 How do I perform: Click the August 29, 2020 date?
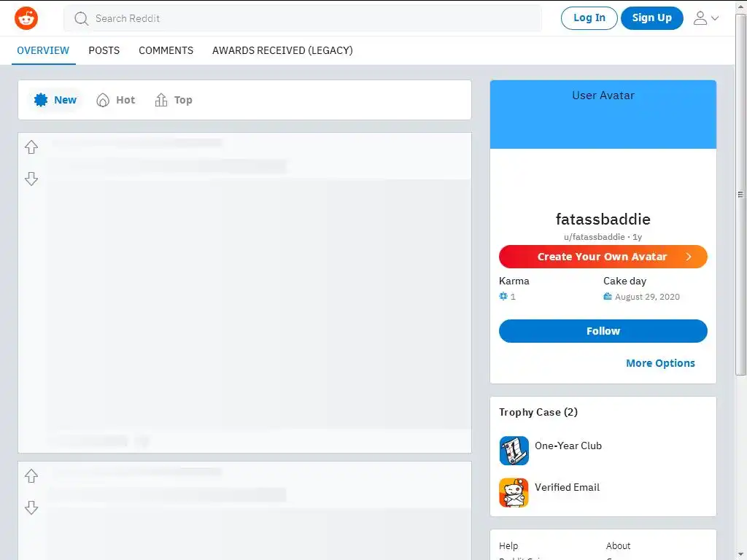click(647, 297)
